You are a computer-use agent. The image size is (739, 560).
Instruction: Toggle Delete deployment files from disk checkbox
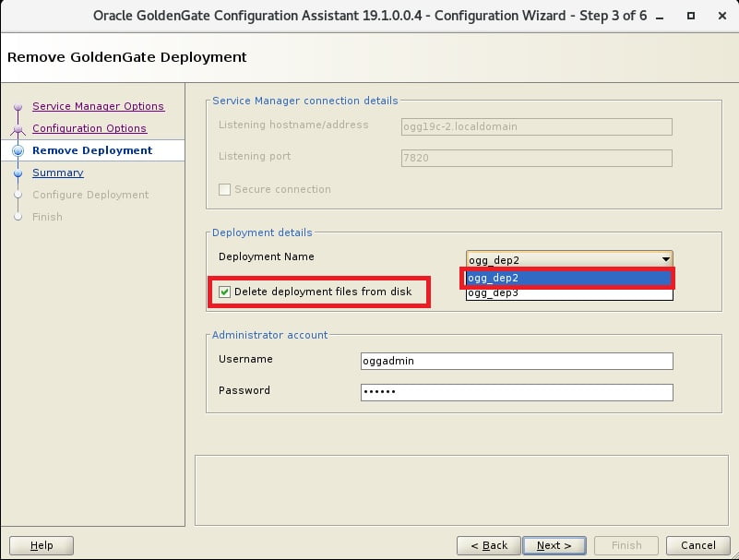click(224, 292)
